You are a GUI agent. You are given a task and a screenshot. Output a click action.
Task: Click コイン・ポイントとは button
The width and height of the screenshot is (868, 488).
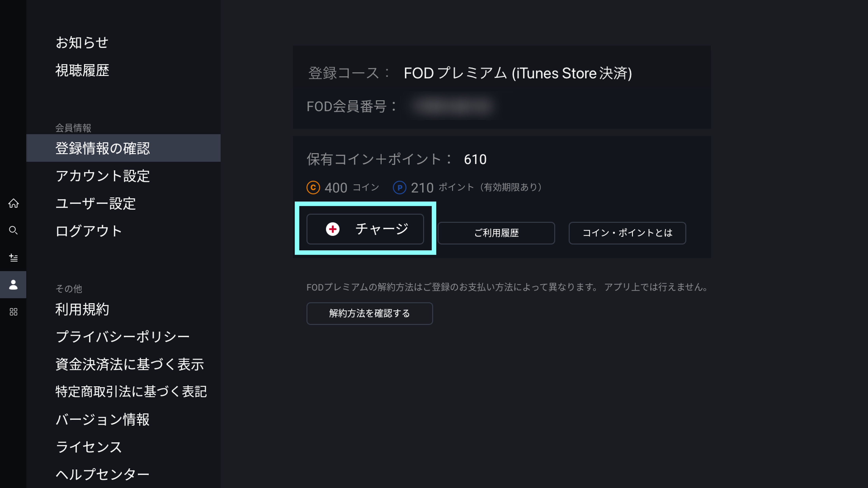pyautogui.click(x=627, y=233)
